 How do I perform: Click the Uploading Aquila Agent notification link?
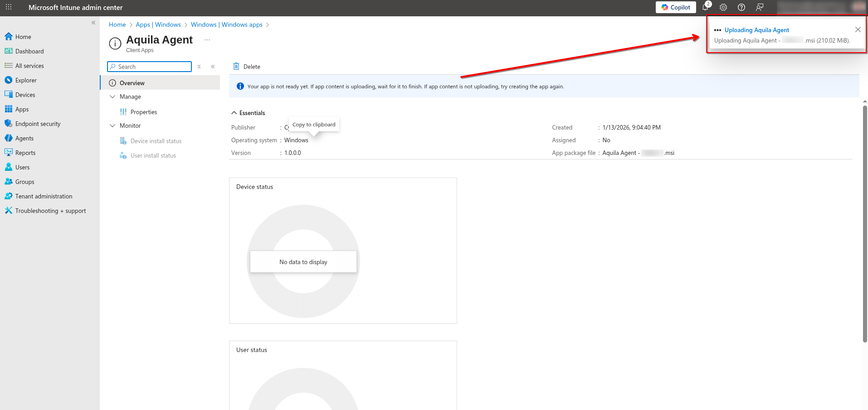click(x=756, y=30)
